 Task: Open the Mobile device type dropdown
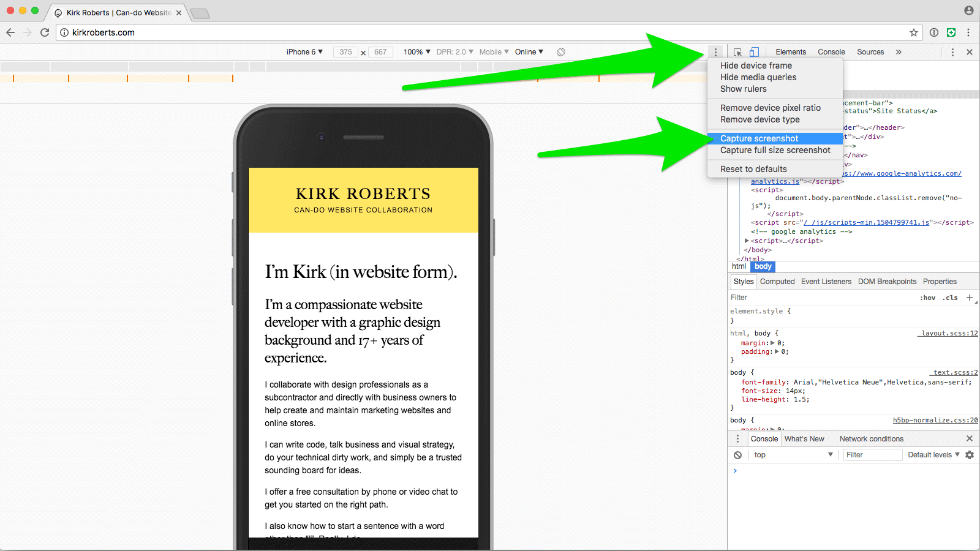click(x=494, y=52)
